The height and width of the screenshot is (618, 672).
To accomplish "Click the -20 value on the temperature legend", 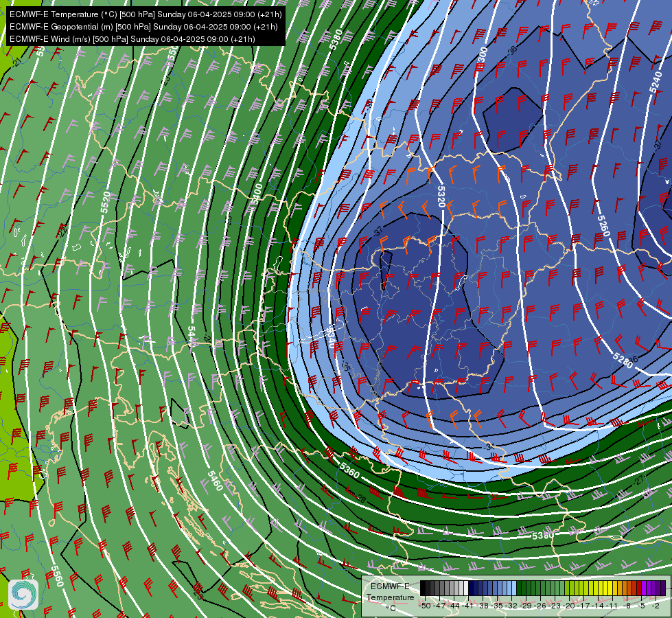I will [x=569, y=606].
